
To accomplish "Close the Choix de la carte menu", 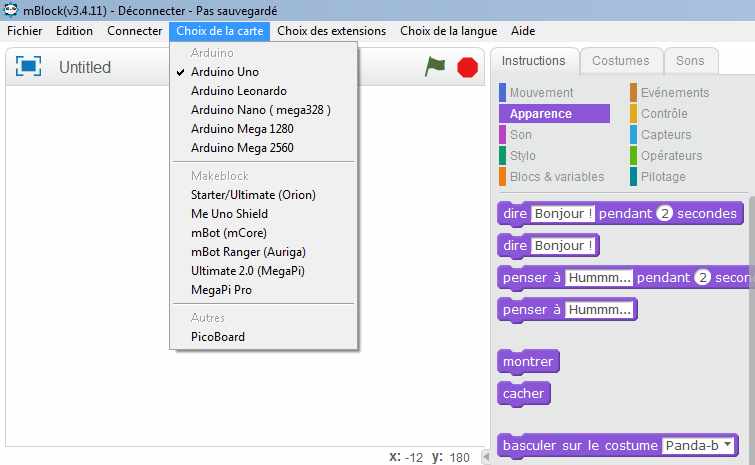I will point(220,31).
